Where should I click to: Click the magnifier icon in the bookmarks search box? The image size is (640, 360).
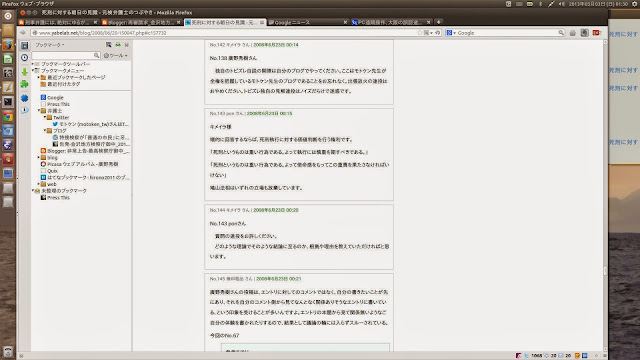[96, 55]
